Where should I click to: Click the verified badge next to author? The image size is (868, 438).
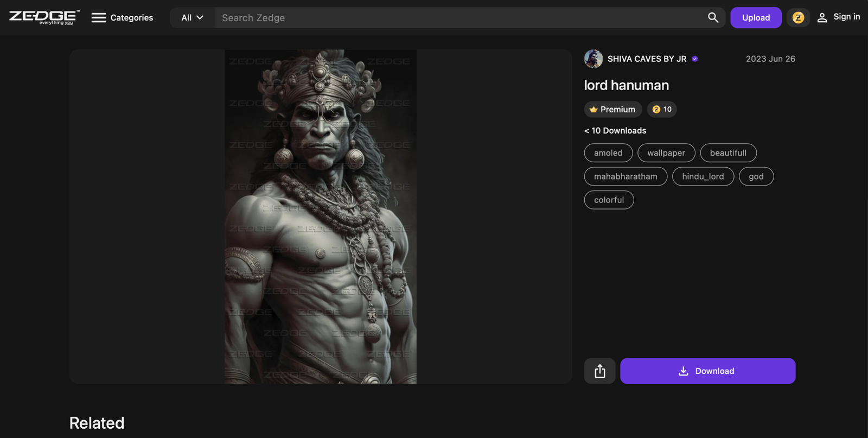click(x=695, y=59)
